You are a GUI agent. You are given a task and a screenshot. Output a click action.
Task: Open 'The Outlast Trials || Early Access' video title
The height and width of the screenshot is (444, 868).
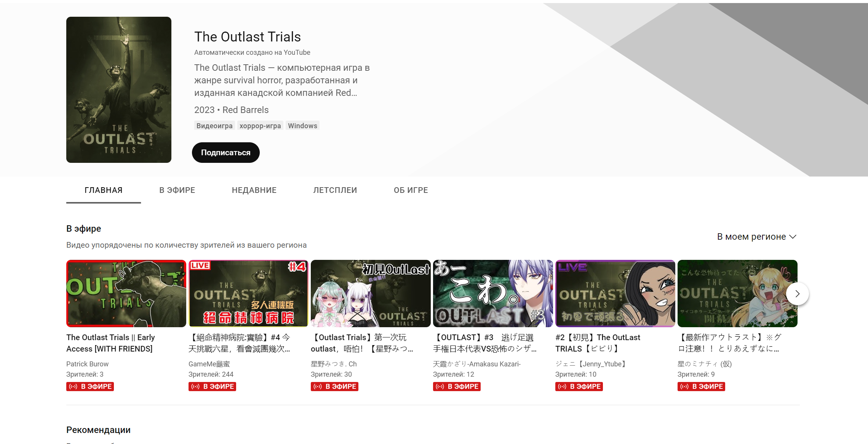pos(110,343)
